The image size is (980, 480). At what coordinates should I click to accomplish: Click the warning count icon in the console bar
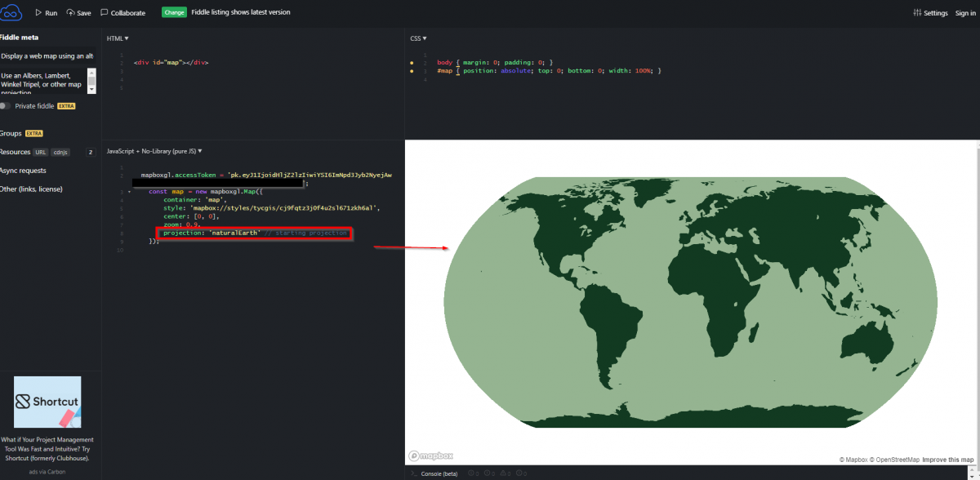click(x=503, y=473)
